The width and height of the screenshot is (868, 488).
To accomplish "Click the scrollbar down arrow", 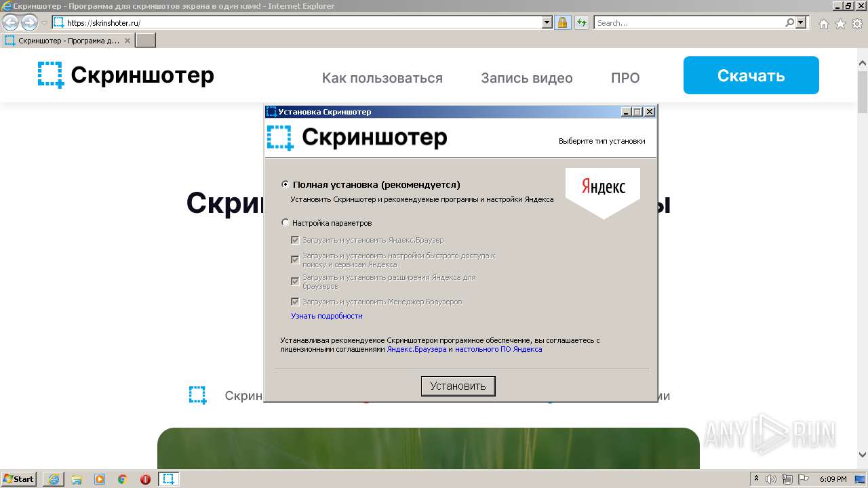I will click(863, 455).
